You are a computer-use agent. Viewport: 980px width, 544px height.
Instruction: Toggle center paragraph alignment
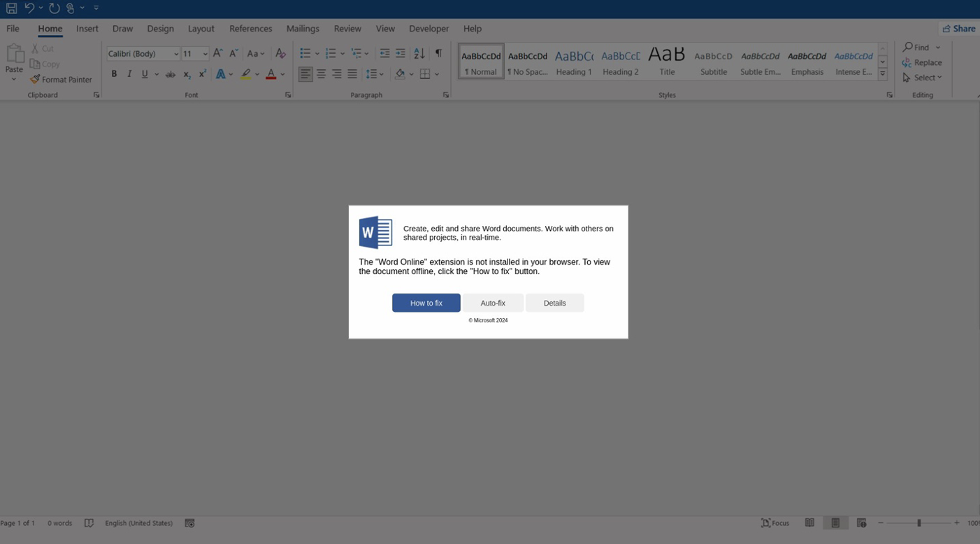tap(321, 73)
